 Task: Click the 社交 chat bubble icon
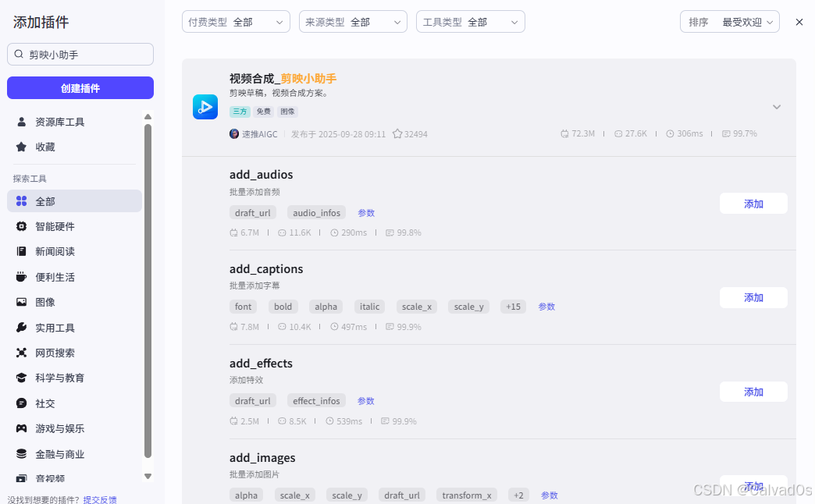coord(21,403)
